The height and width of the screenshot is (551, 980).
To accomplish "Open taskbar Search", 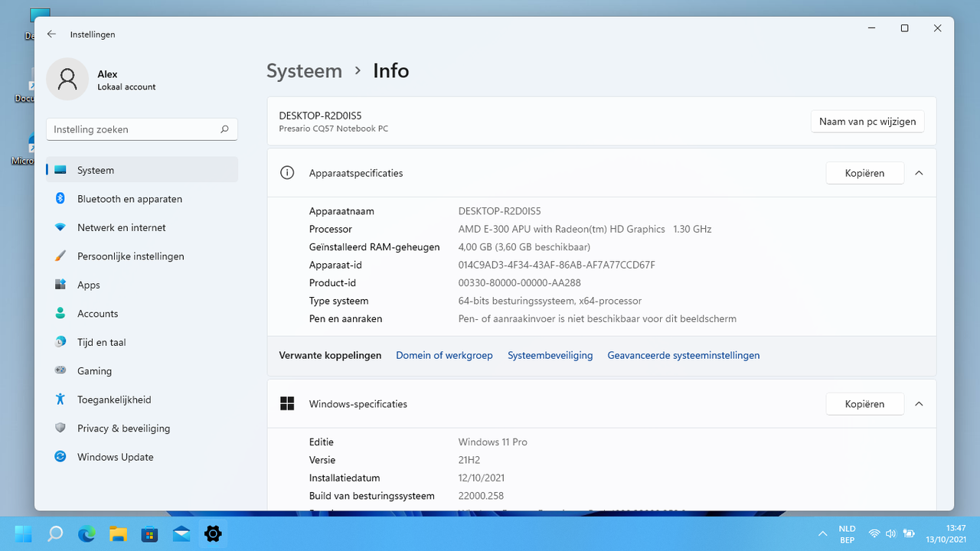I will click(x=55, y=533).
